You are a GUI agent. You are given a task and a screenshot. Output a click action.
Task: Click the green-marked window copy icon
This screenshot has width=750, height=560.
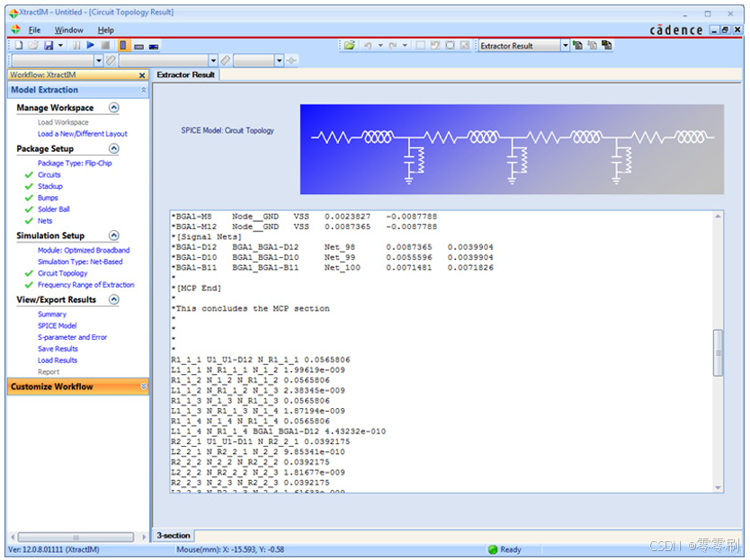click(578, 46)
